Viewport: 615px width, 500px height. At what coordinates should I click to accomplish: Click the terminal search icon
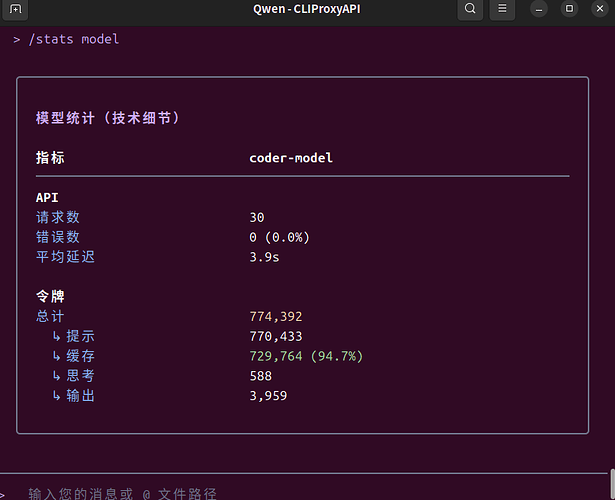point(470,9)
